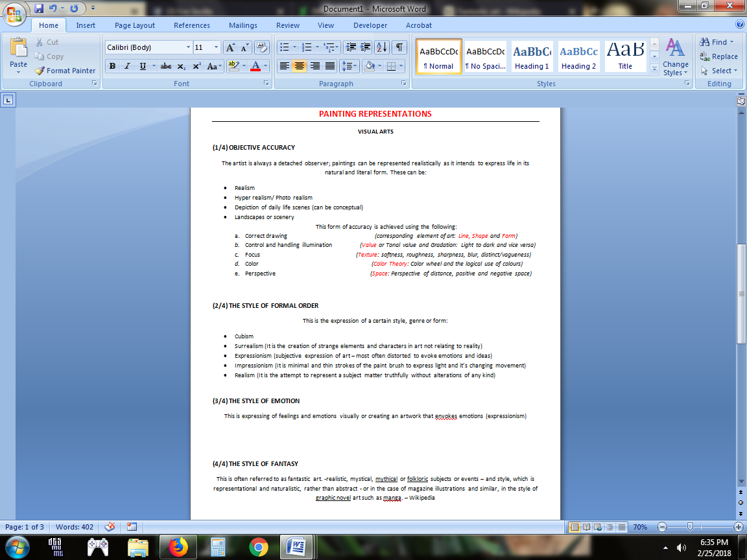
Task: Sort the selected text
Action: point(382,47)
